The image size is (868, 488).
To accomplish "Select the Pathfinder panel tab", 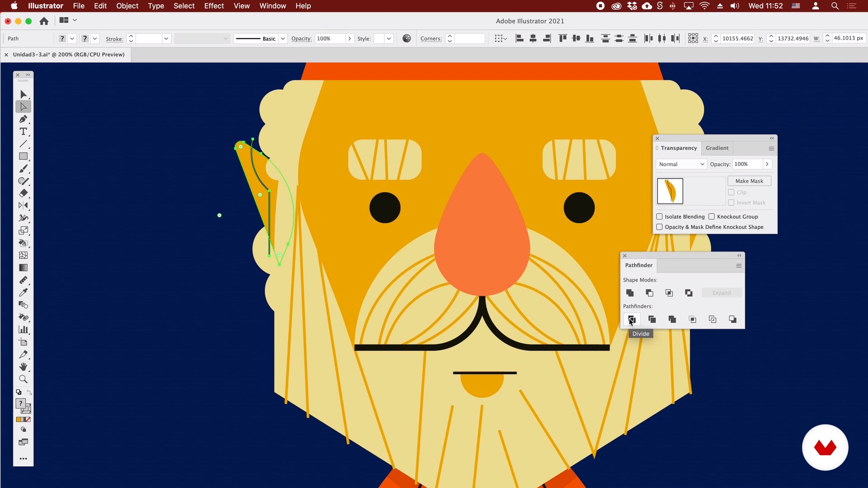I will click(x=639, y=265).
